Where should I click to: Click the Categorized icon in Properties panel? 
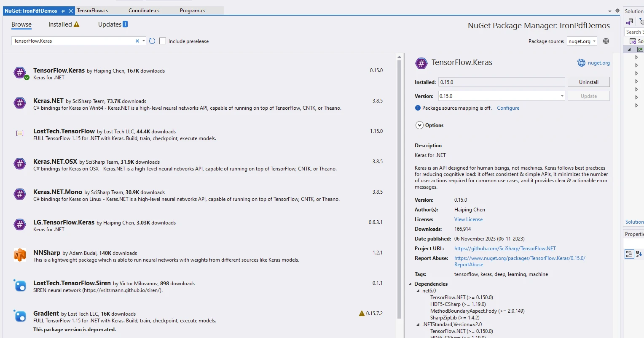(629, 254)
